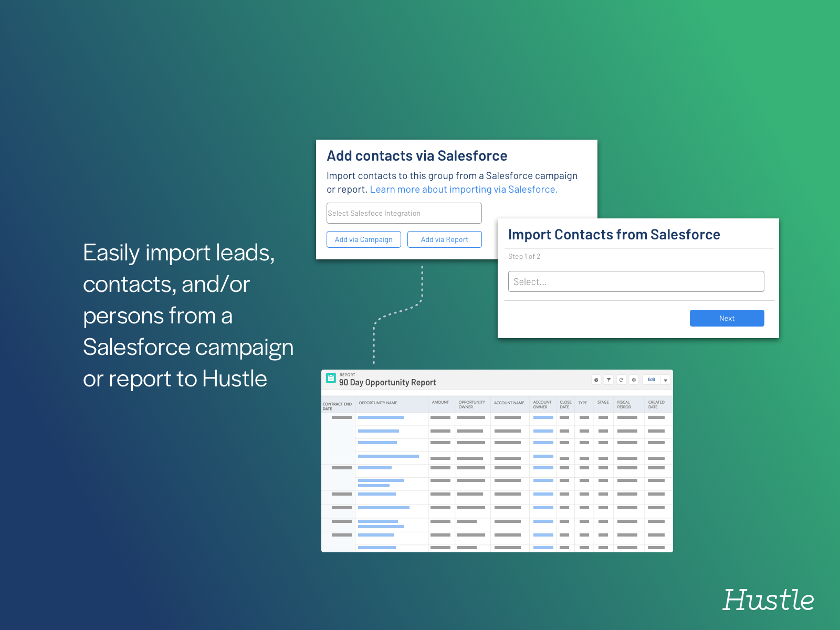Click the Next button
This screenshot has height=630, width=840.
[727, 318]
